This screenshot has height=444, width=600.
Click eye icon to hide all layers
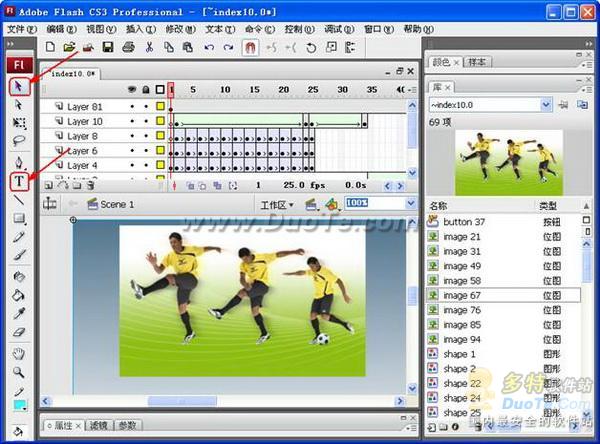[x=132, y=90]
